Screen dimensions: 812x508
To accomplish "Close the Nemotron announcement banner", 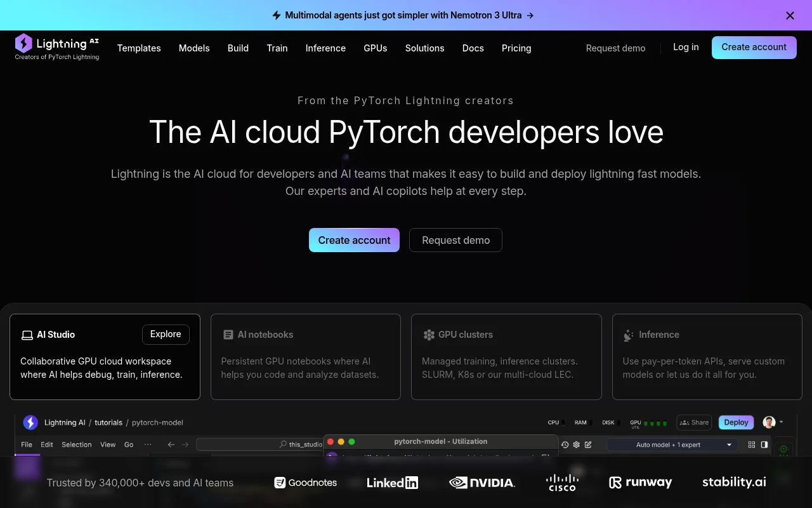I will click(x=790, y=15).
